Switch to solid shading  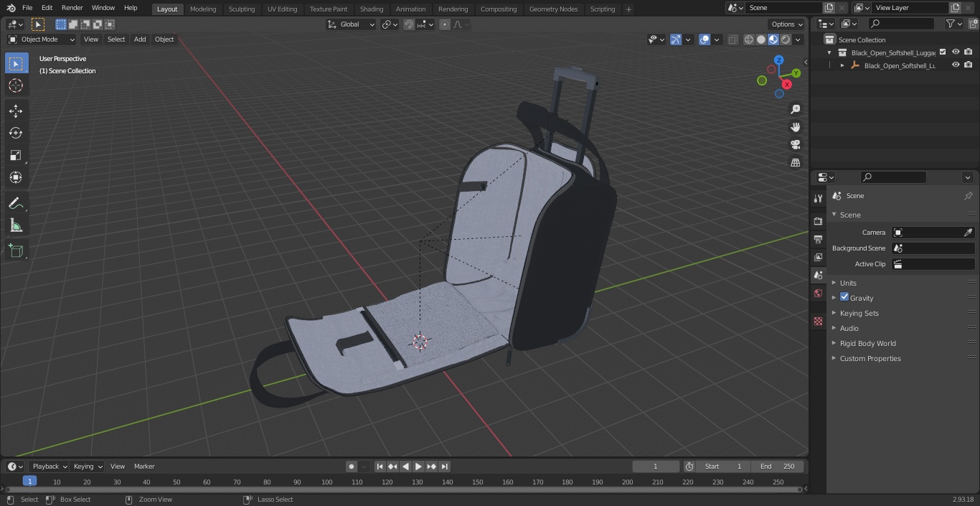pos(761,39)
